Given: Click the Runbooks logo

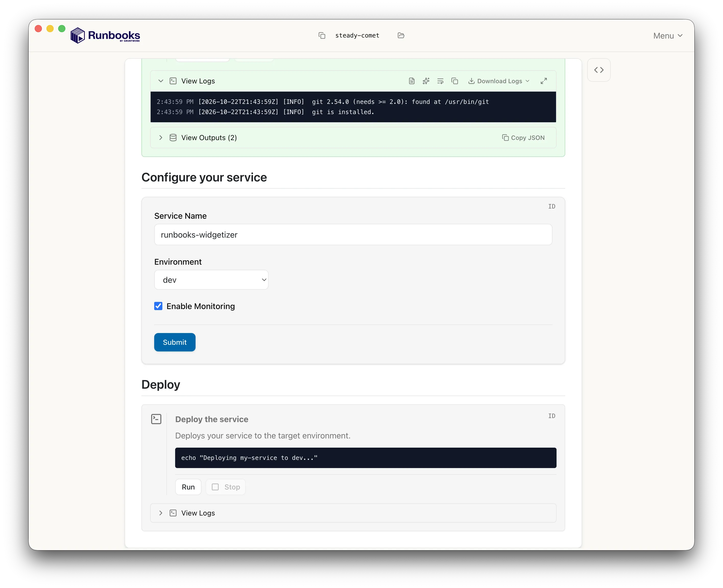Looking at the screenshot, I should (105, 35).
